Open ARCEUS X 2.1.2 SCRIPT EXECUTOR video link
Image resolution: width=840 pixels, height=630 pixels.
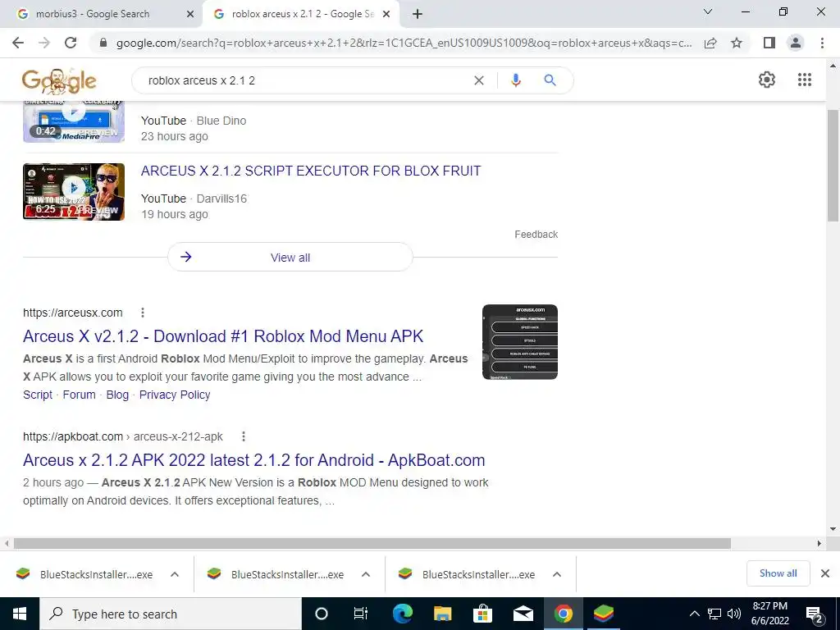[x=311, y=171]
